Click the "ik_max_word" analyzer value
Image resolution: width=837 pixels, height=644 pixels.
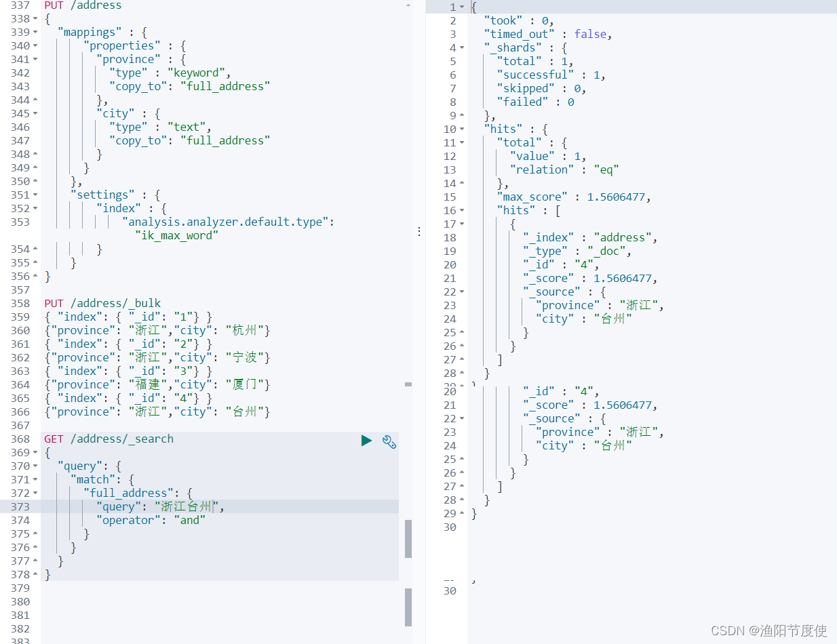177,236
